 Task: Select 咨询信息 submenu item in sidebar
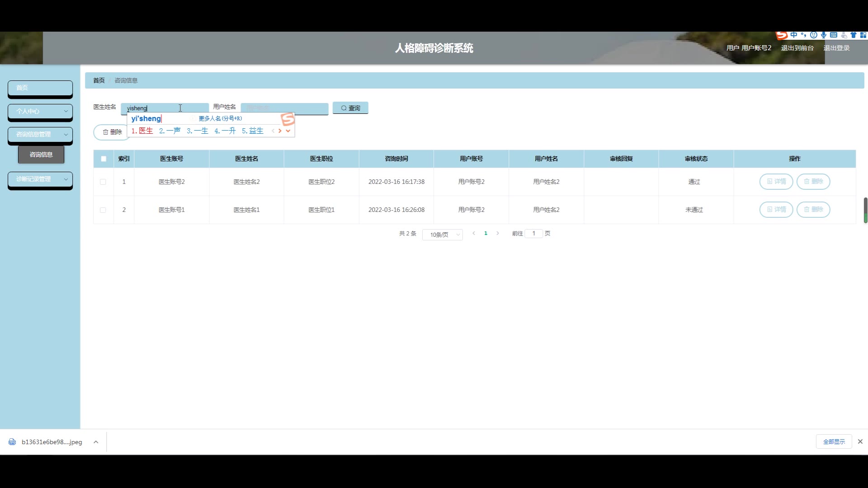pyautogui.click(x=41, y=155)
